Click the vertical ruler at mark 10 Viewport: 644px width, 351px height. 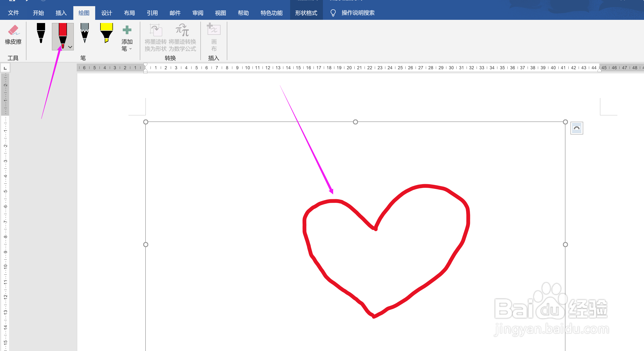[x=5, y=266]
